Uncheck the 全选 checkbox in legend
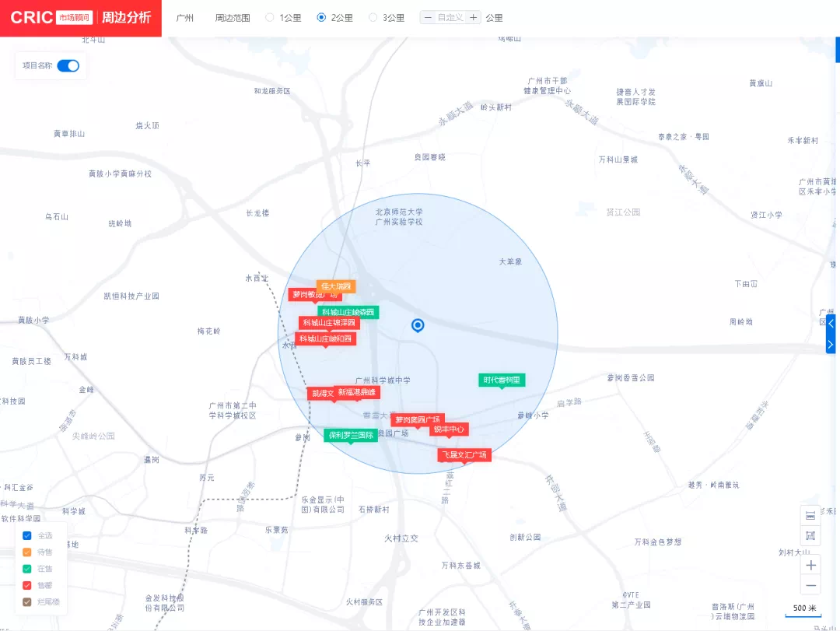 click(27, 535)
